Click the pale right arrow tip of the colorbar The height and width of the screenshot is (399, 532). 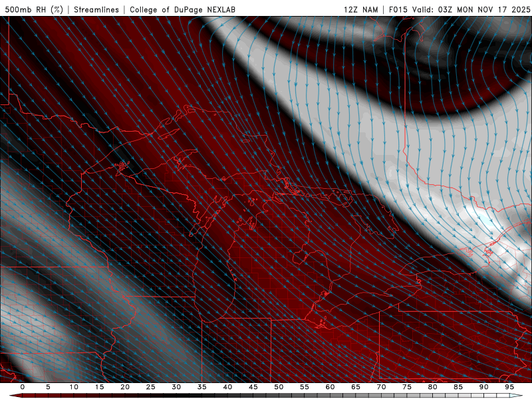tap(516, 396)
